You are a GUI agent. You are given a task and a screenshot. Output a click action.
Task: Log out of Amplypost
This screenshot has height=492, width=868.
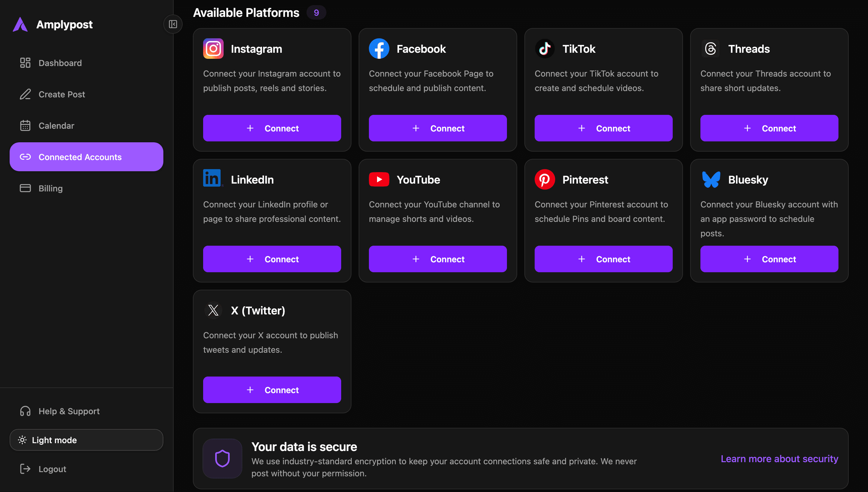pos(86,469)
